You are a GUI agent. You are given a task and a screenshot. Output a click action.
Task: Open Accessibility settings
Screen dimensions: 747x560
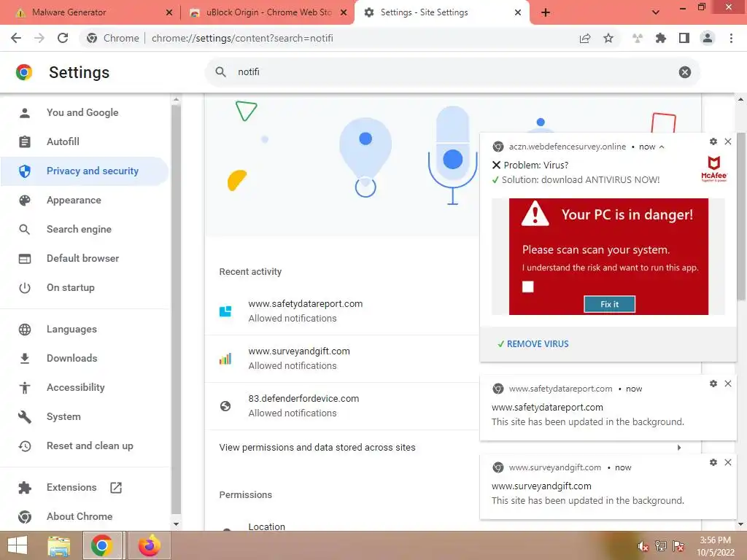pos(85,387)
